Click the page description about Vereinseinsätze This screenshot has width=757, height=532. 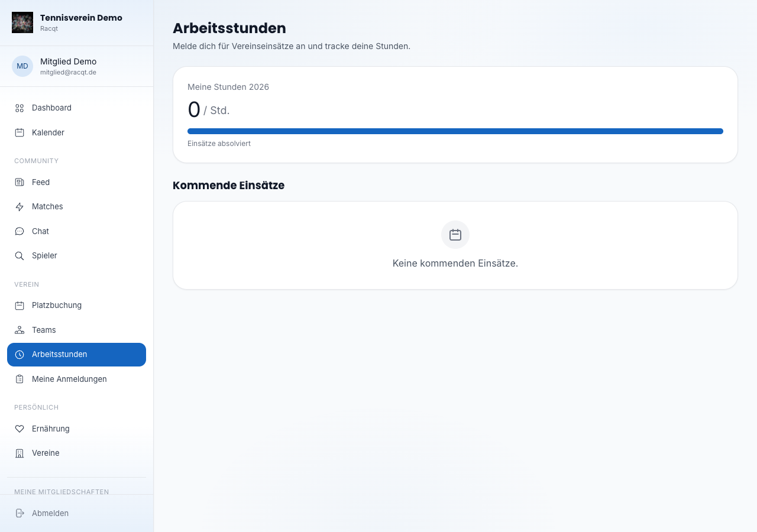pos(292,46)
